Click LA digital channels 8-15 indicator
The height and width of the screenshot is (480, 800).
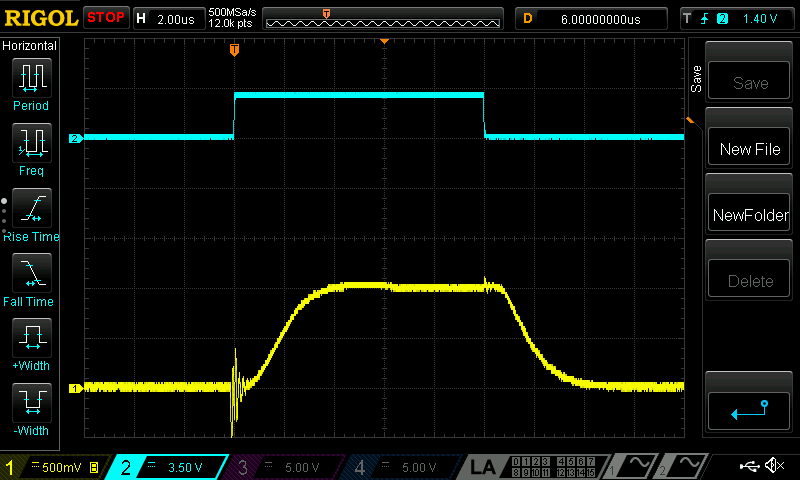pos(554,473)
